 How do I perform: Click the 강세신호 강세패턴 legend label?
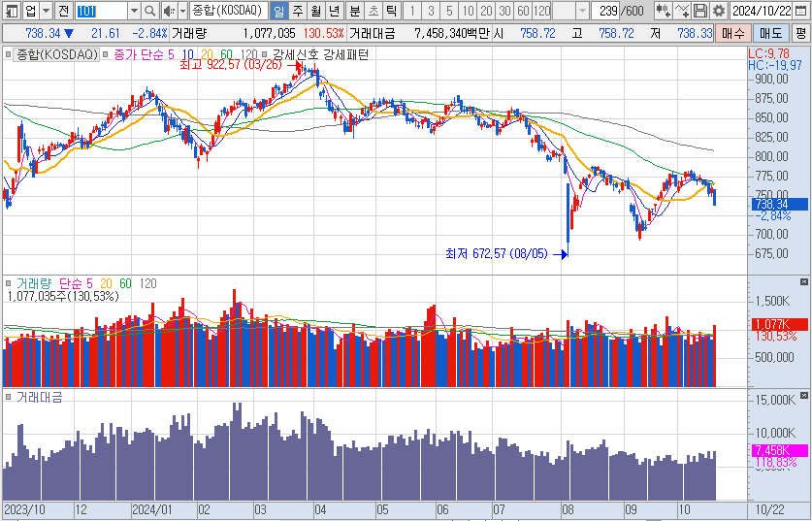click(x=320, y=54)
